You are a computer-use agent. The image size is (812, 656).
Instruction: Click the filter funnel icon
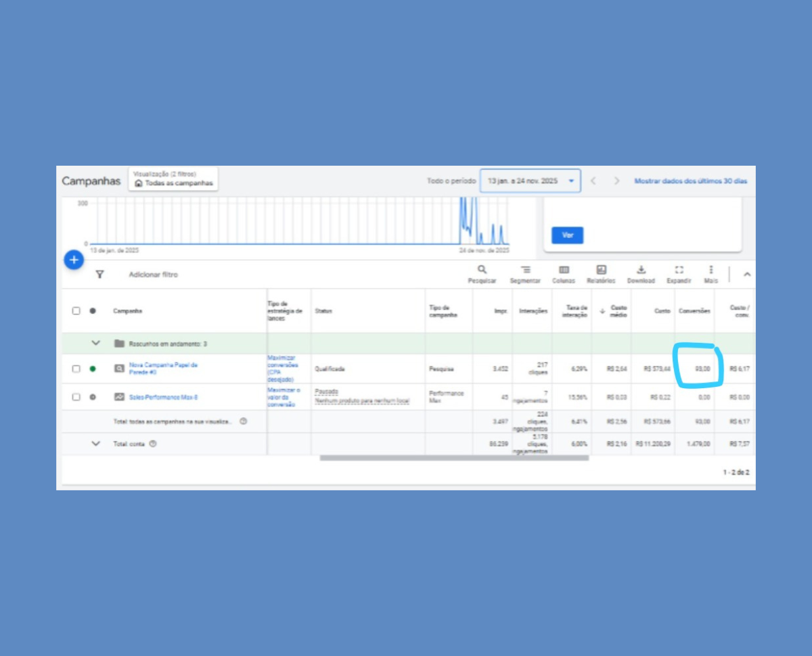(x=99, y=275)
